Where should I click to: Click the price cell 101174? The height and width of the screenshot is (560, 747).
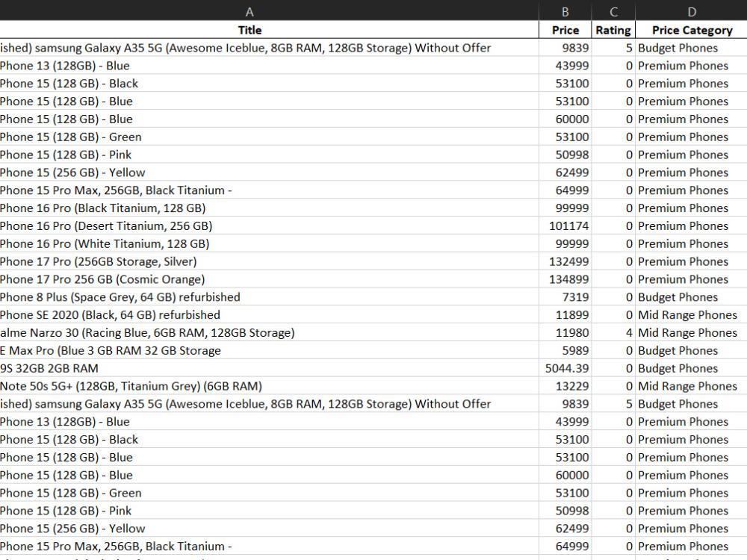(x=565, y=225)
